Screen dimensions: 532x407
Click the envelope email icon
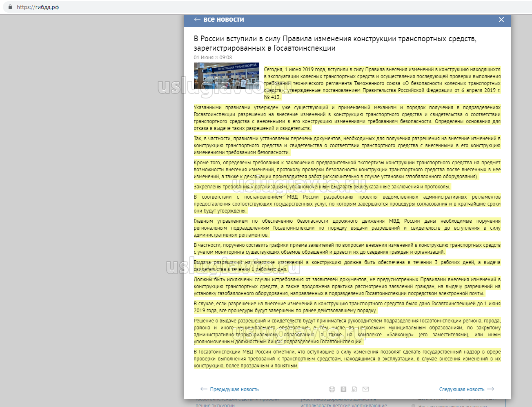(365, 389)
